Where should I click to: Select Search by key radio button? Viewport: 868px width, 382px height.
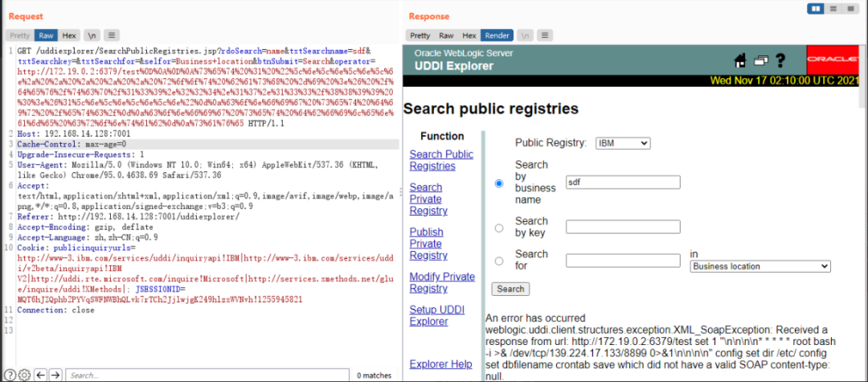point(499,228)
